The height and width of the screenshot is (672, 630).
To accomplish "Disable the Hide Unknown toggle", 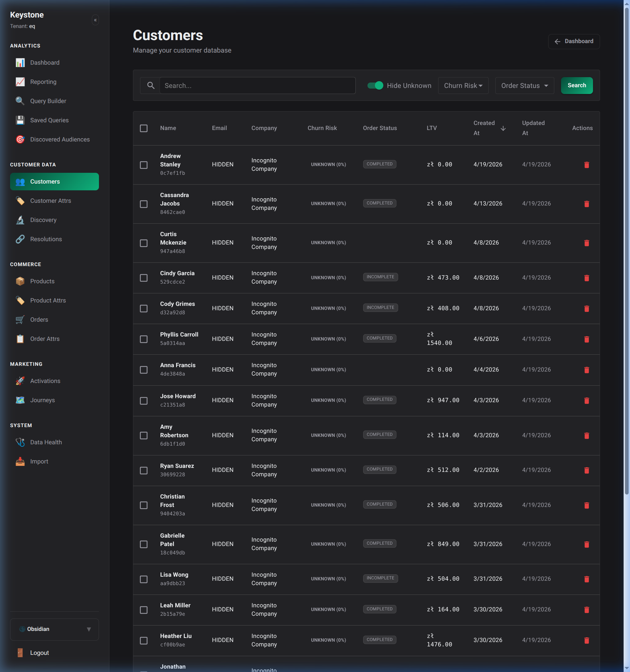I will [374, 86].
